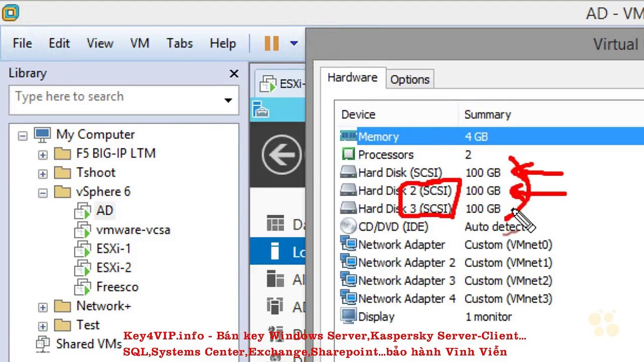
Task: Select the first Network Adapter icon
Action: [348, 244]
